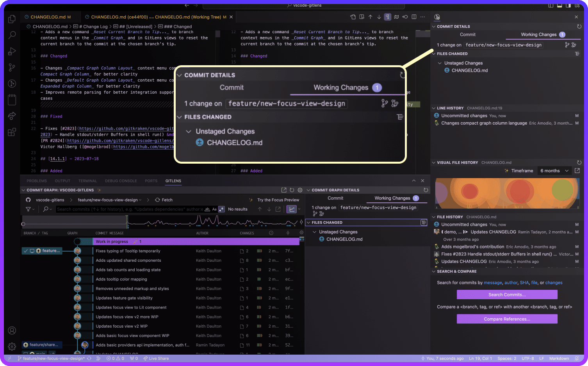Collapse the Commit Graph section header
This screenshot has height=366, width=588.
tap(23, 190)
